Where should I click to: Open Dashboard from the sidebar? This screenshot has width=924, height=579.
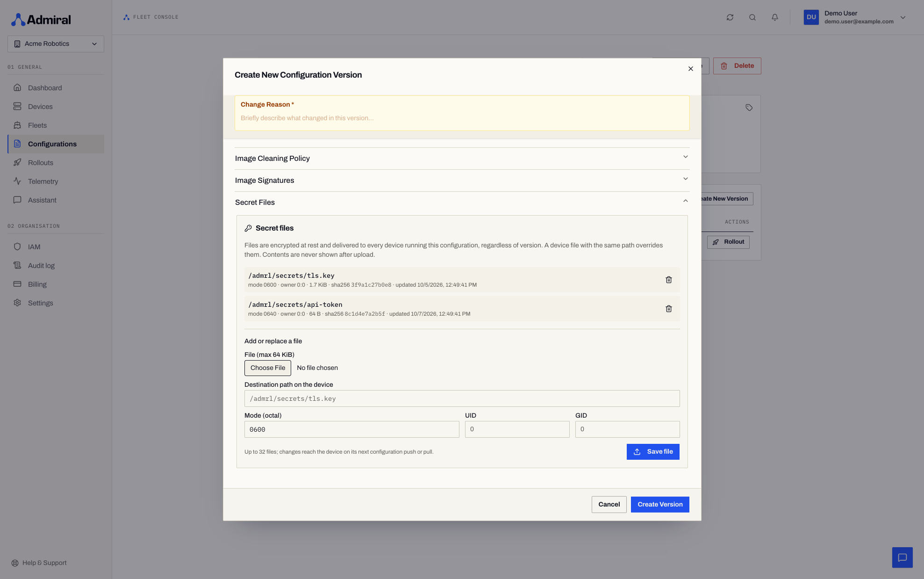pyautogui.click(x=56, y=88)
